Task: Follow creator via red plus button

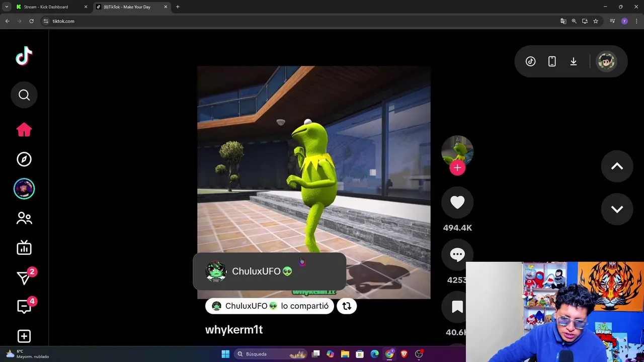Action: (x=457, y=168)
